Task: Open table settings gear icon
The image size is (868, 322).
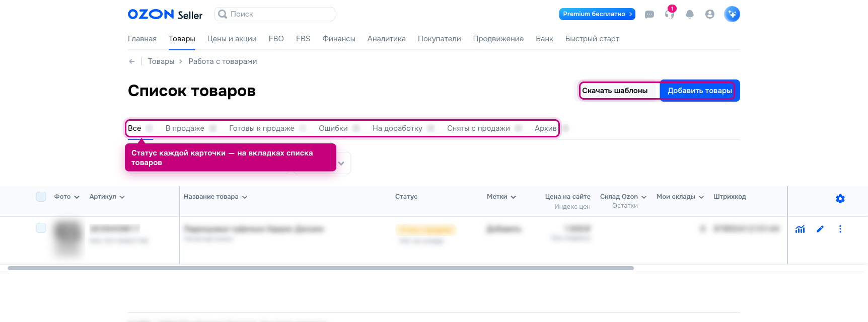Action: tap(840, 199)
